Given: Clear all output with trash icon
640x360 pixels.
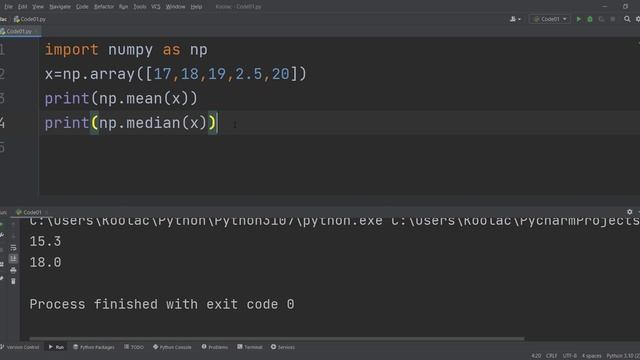Looking at the screenshot, I should [x=13, y=281].
